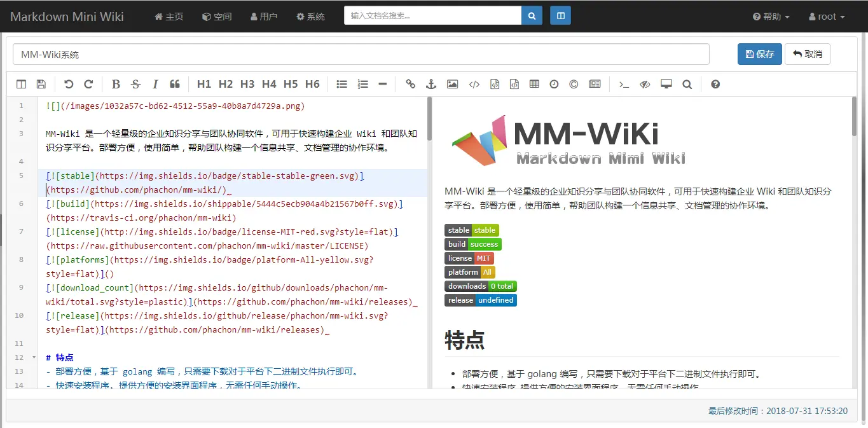Expand the root user dropdown
The height and width of the screenshot is (428, 868).
(x=827, y=17)
